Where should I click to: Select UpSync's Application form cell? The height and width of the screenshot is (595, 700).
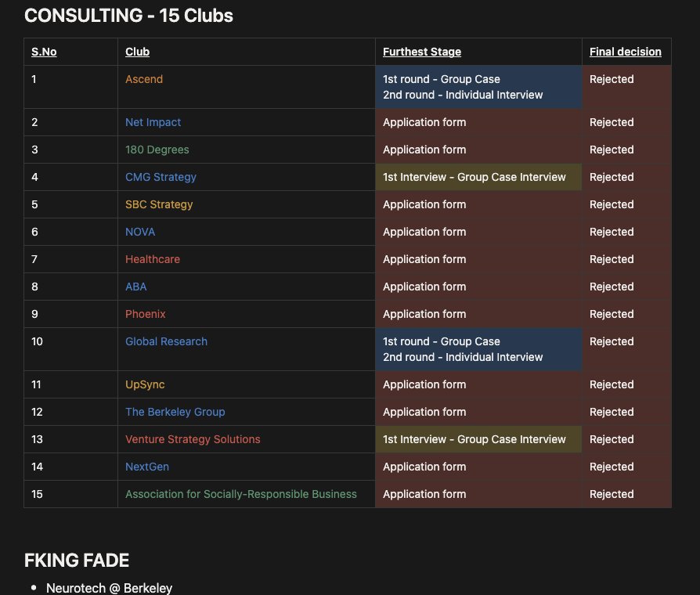[x=478, y=384]
